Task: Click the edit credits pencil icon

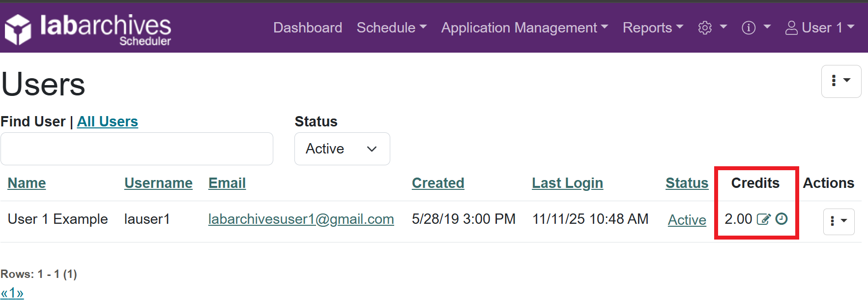Action: (x=763, y=219)
